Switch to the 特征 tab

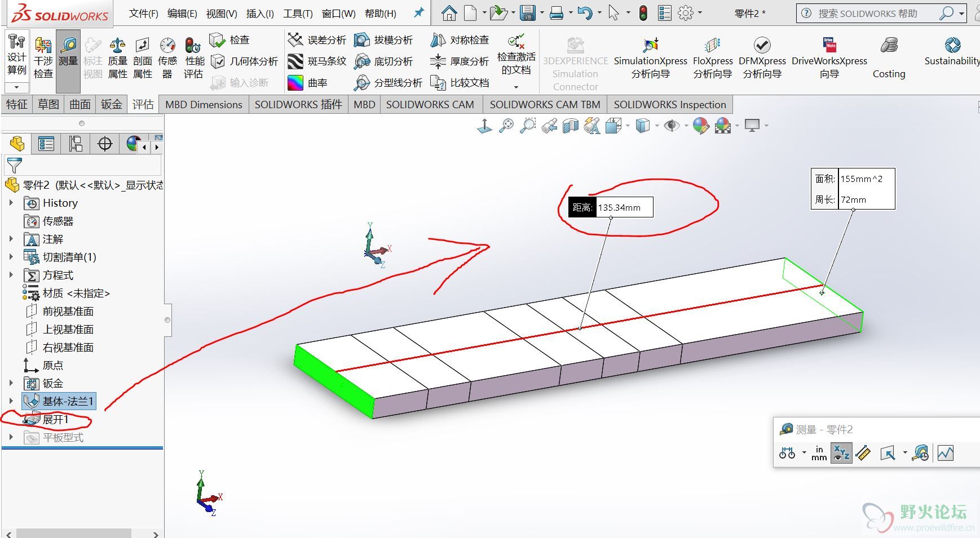point(17,104)
